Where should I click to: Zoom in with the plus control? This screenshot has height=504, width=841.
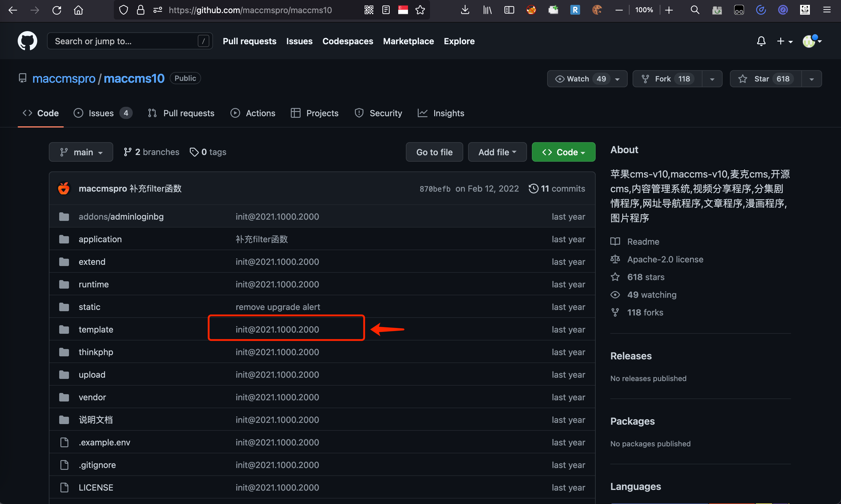(x=669, y=10)
